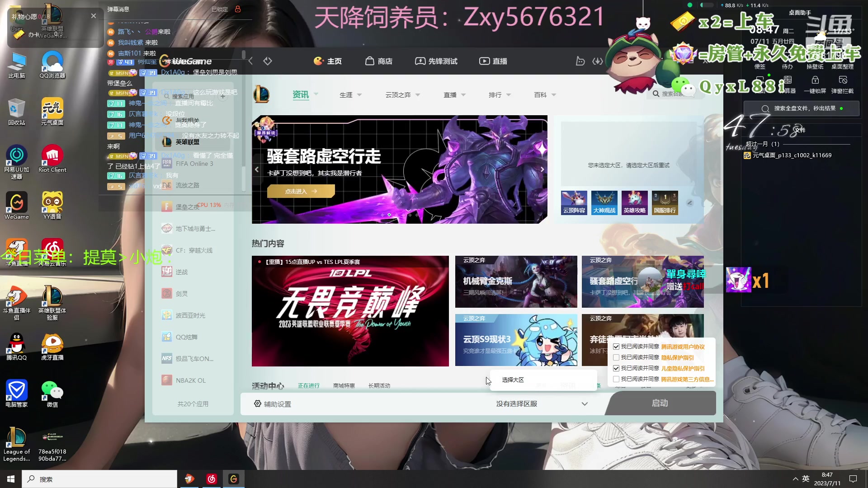
Task: Uncheck the 腾讯游戏用户协议 agreement
Action: tap(616, 346)
